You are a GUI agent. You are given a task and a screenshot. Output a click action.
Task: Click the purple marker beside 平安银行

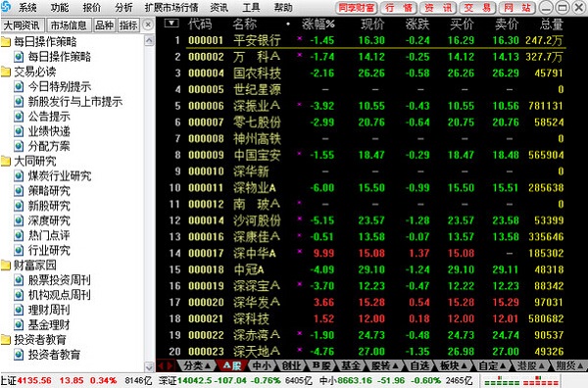[299, 38]
